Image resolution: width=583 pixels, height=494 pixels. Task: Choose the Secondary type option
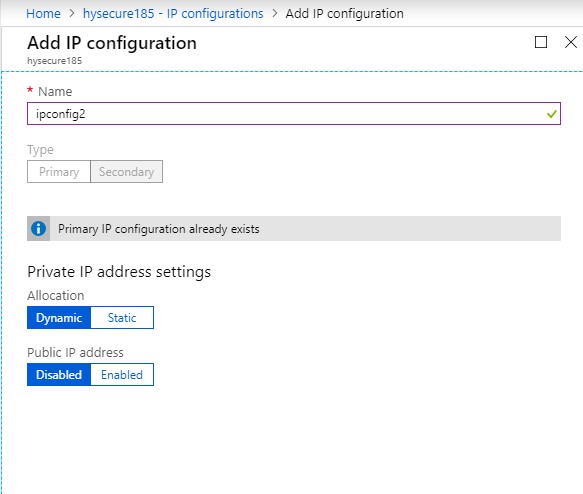[126, 171]
